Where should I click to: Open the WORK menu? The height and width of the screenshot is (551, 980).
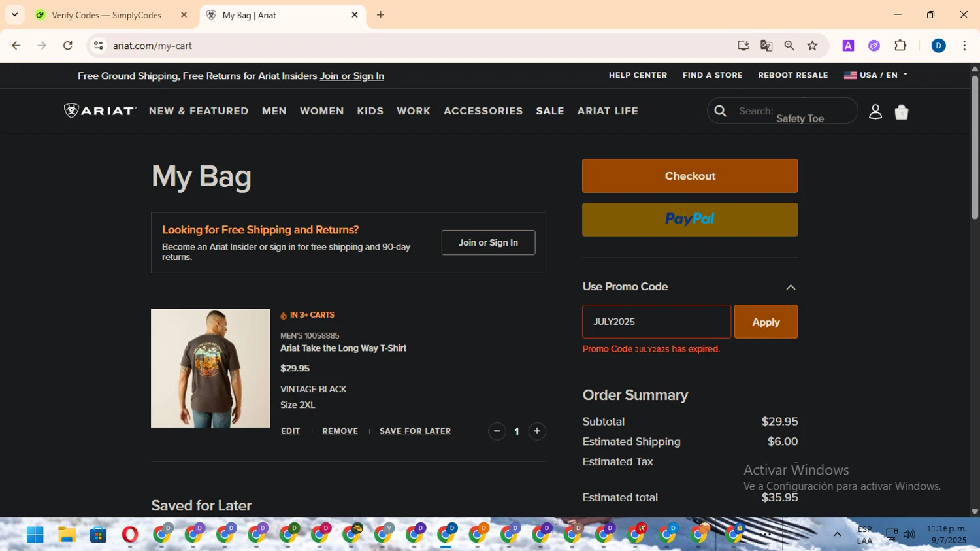[x=414, y=111]
